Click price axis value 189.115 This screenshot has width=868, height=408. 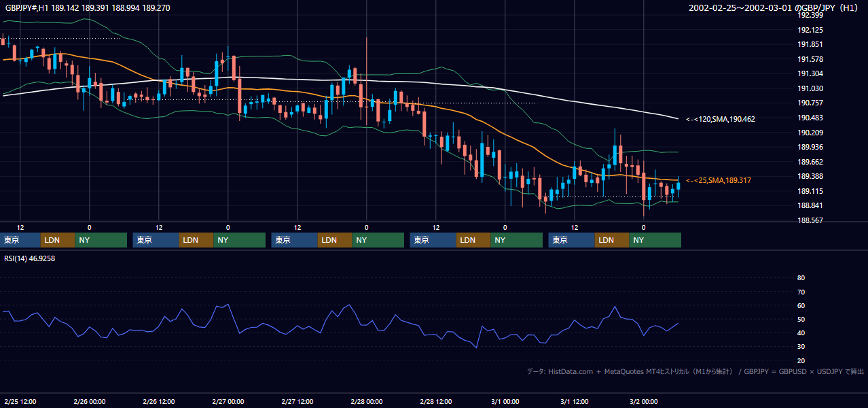(810, 192)
